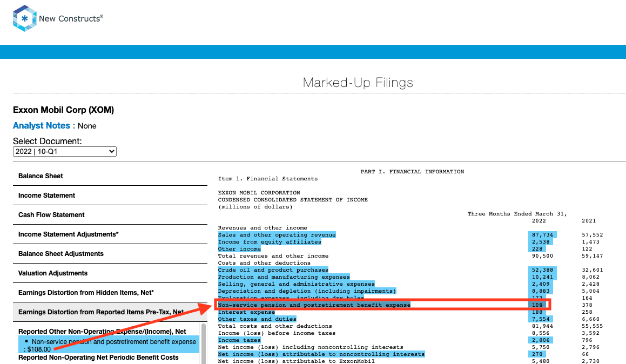Viewport: 626px width, 364px height.
Task: Click Net income attributable to noncontrolling interests line
Action: [x=321, y=354]
